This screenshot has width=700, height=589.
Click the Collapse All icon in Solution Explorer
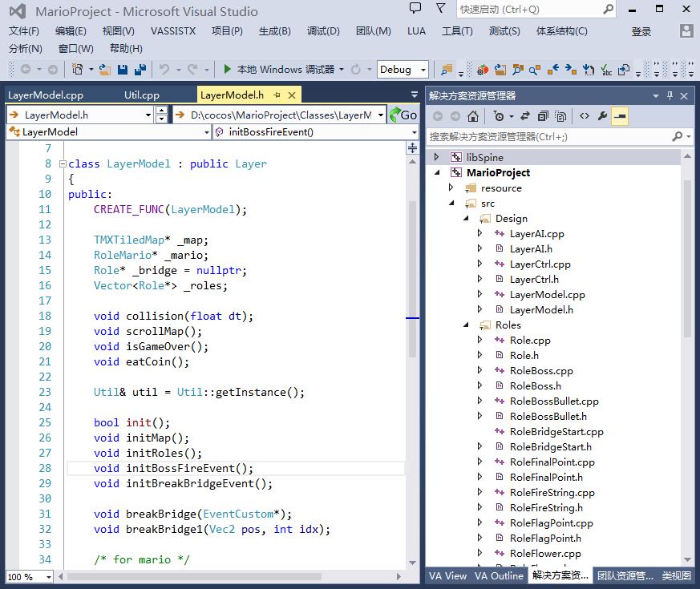(x=543, y=116)
